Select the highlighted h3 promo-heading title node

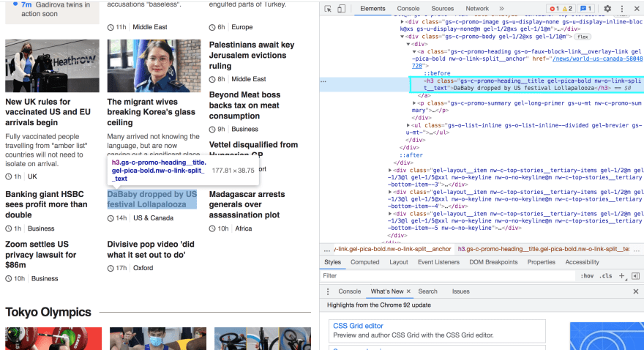click(526, 85)
